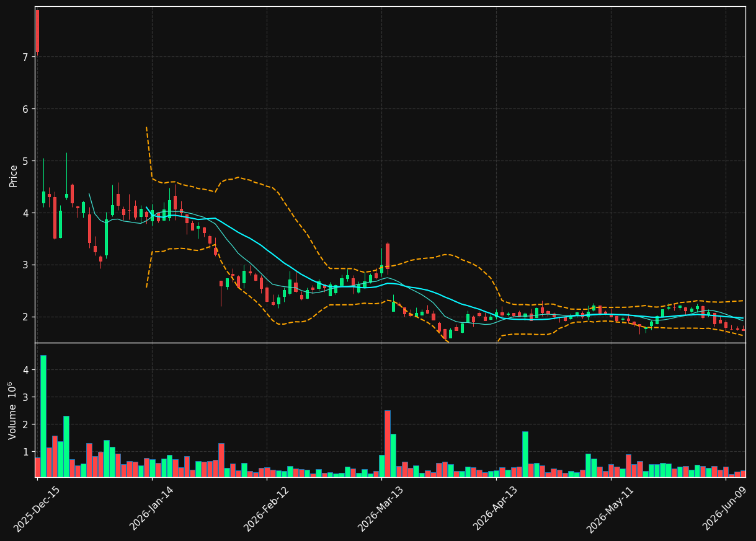The width and height of the screenshot is (756, 541).
Task: Select the red volume spike at Mar-13
Action: coord(388,444)
